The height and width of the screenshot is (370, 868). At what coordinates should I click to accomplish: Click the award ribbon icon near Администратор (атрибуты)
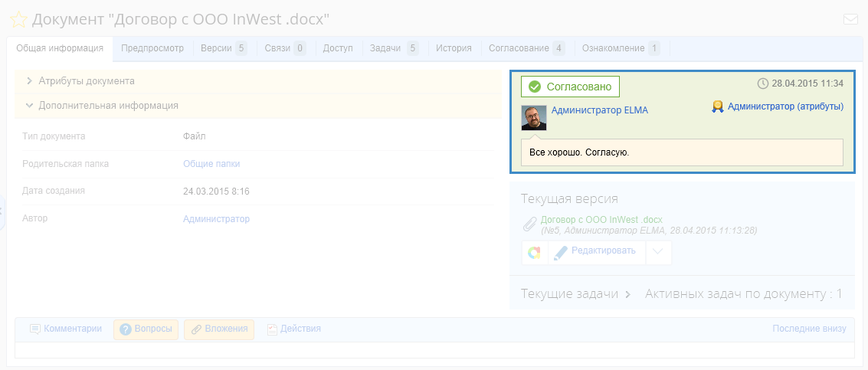click(718, 106)
